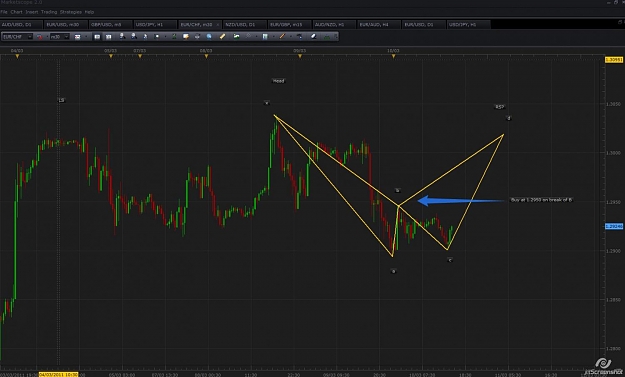
Task: Switch to the NZD/USD, D1 chart tab
Action: [x=244, y=25]
